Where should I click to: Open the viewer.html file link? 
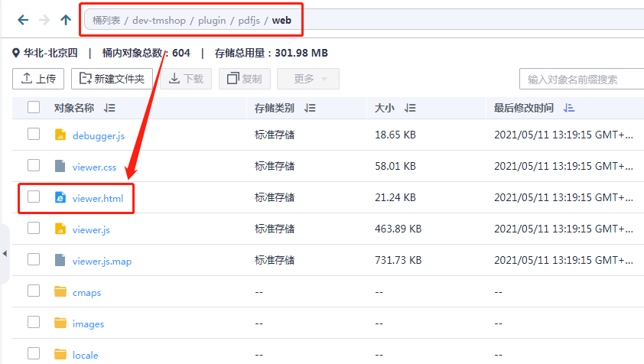[x=98, y=198]
